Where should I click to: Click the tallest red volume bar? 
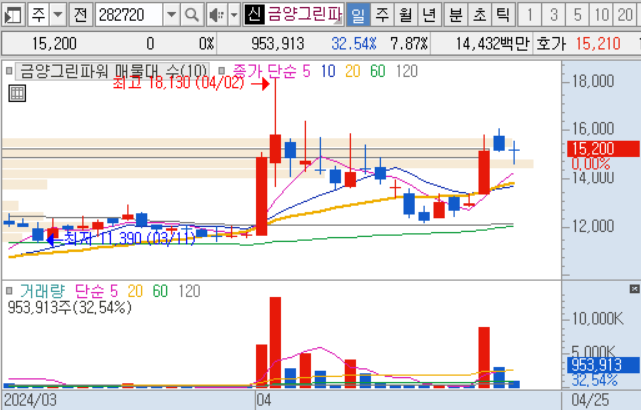click(x=275, y=343)
